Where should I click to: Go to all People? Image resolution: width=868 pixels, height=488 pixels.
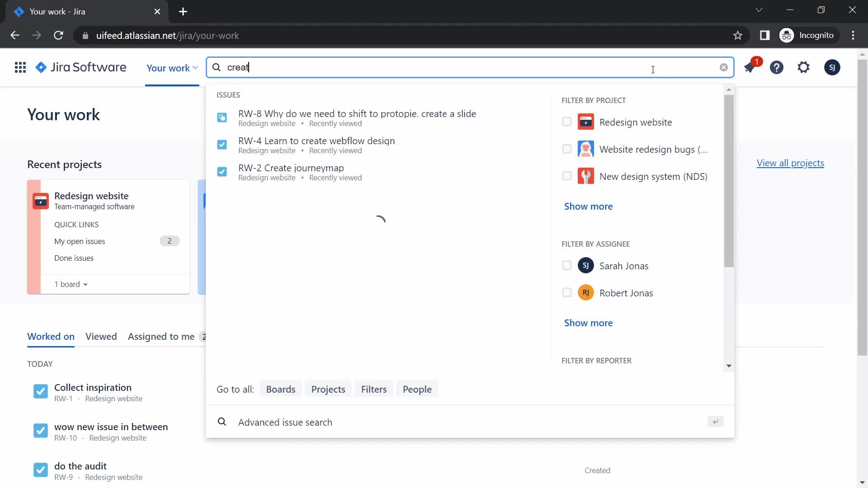(417, 389)
